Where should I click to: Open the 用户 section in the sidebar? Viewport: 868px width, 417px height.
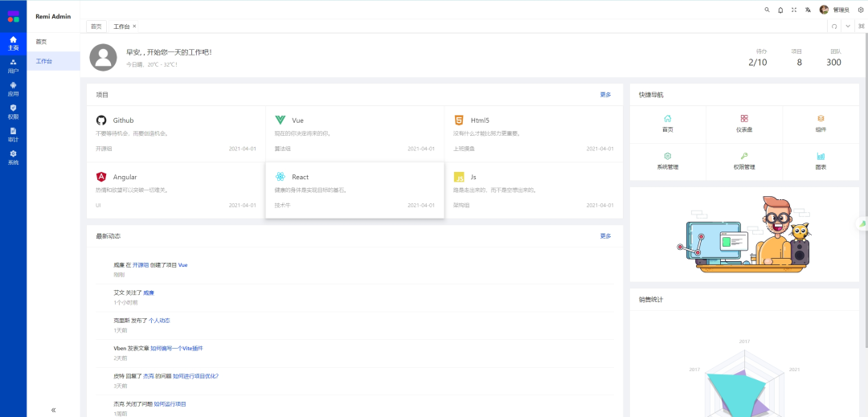click(x=13, y=65)
